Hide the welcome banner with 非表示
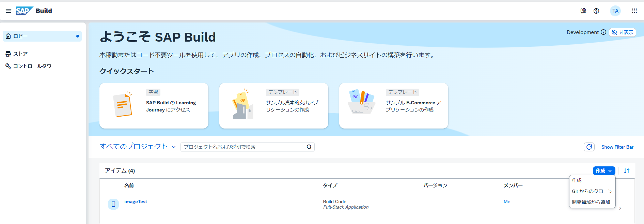This screenshot has height=224, width=644. tap(623, 32)
